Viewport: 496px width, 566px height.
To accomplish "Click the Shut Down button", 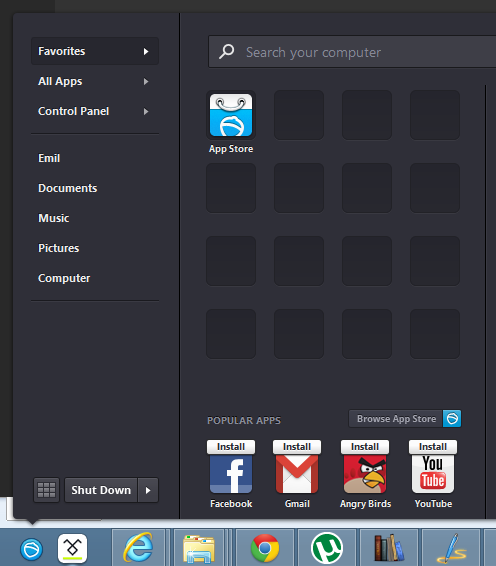I will 101,490.
